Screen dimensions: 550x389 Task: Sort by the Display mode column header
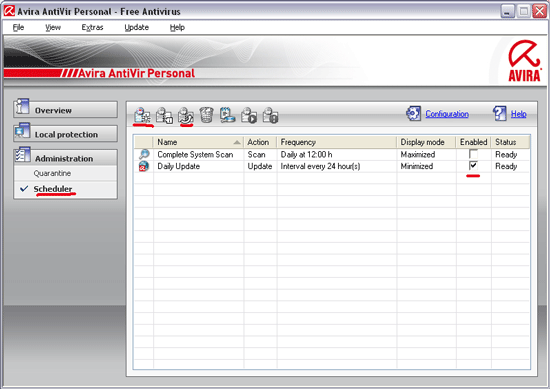427,142
